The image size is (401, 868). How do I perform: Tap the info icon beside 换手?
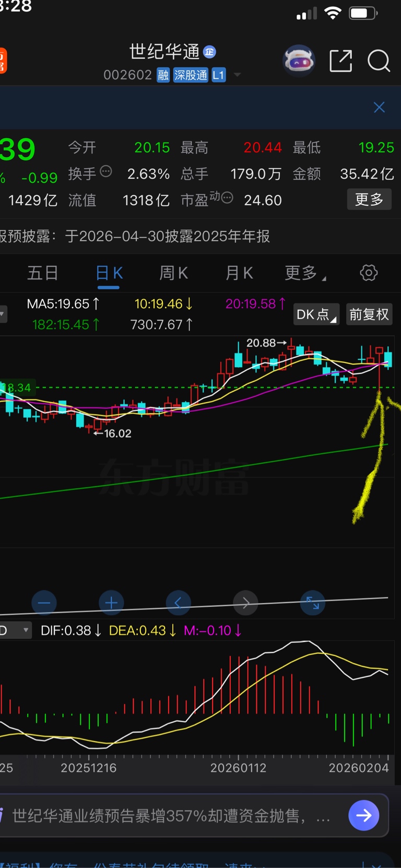coord(106,171)
